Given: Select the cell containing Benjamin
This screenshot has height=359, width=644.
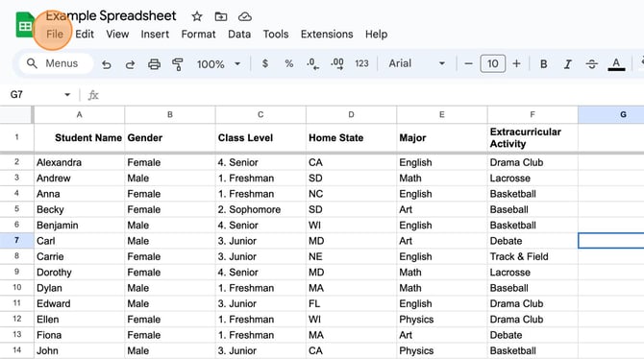Looking at the screenshot, I should point(79,226).
